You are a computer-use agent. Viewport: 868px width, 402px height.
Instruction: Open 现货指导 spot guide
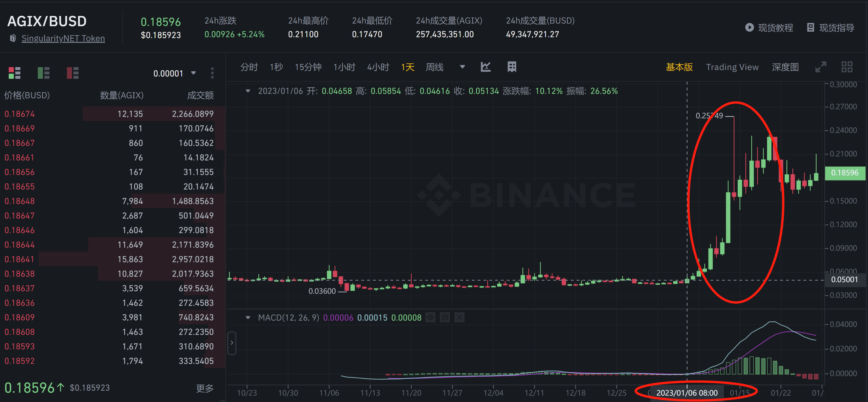click(x=837, y=28)
